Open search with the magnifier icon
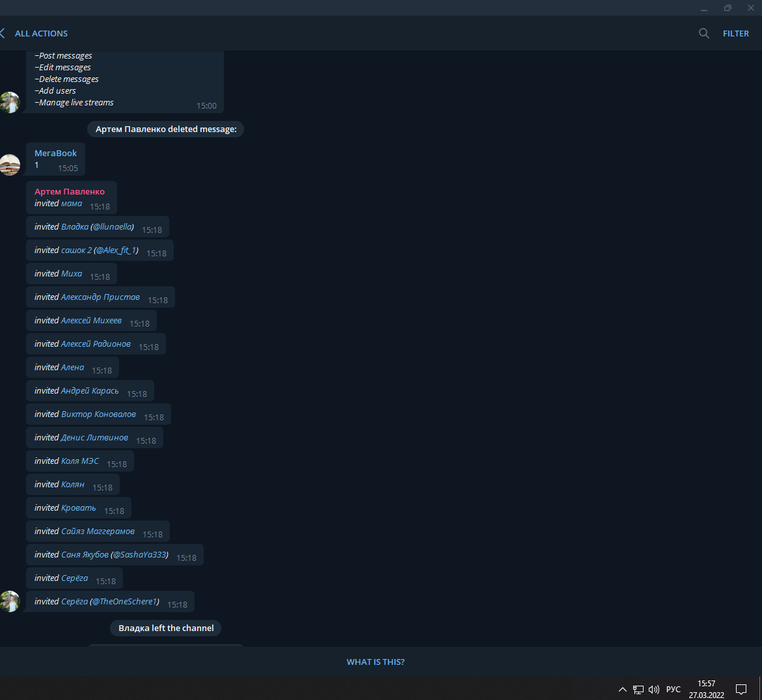The width and height of the screenshot is (762, 700). pyautogui.click(x=703, y=34)
